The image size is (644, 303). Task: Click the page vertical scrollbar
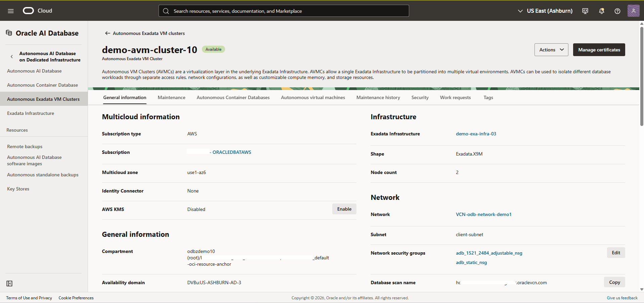[642, 76]
